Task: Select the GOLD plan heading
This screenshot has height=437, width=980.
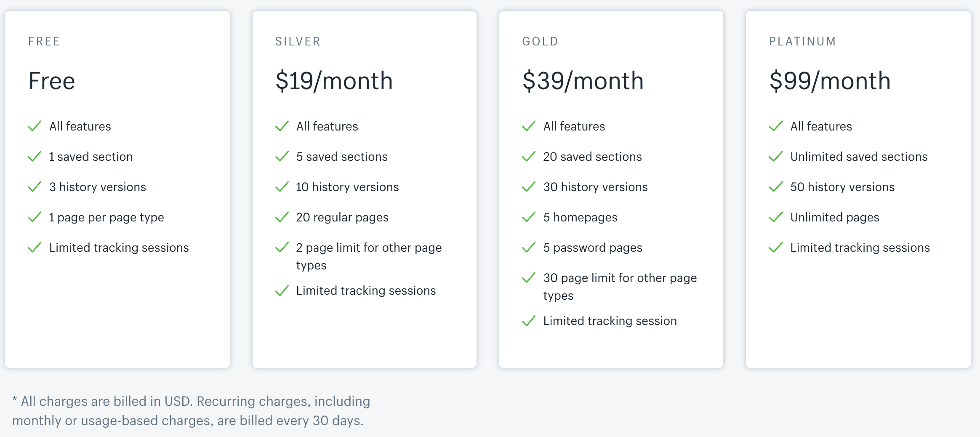Action: 541,41
